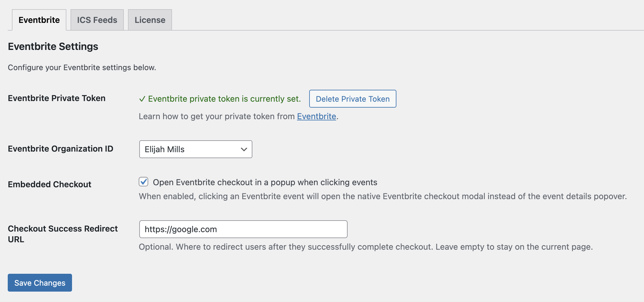Click the Eventbrite Settings heading

click(53, 46)
